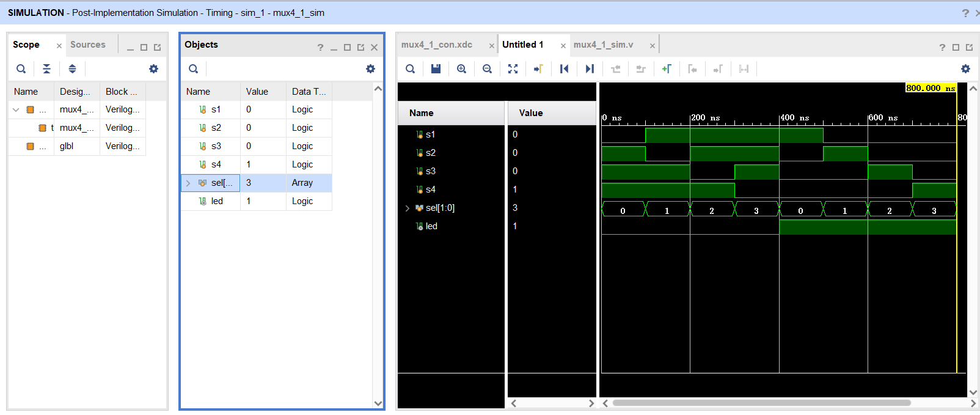The image size is (980, 415).
Task: Select object s4 in Objects panel
Action: point(257,164)
